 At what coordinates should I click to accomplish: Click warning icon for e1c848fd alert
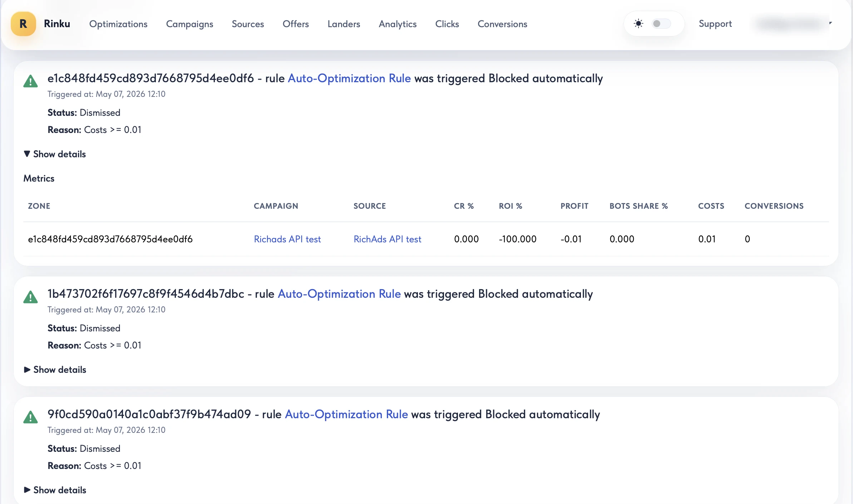click(x=30, y=81)
